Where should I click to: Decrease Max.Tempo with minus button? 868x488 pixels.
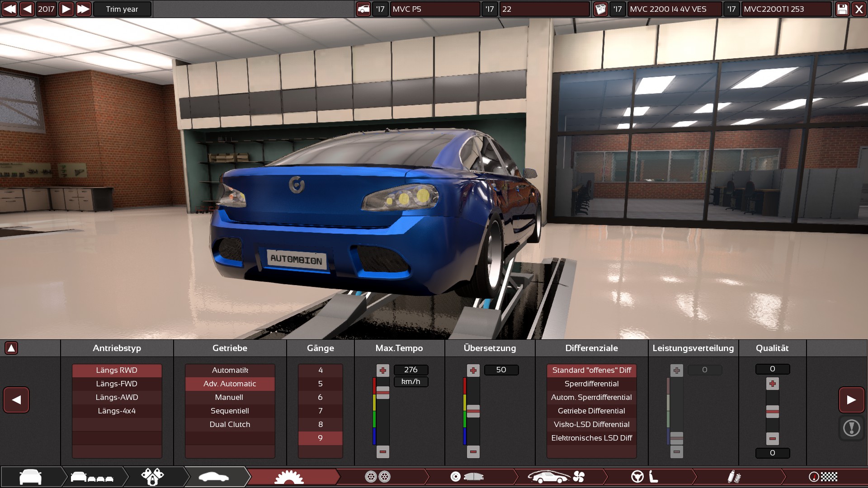coord(383,452)
